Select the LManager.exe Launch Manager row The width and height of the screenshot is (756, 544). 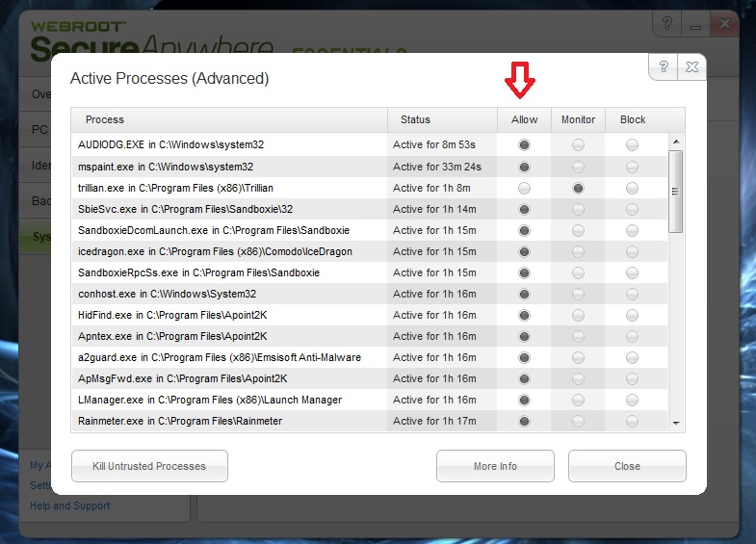pos(369,400)
